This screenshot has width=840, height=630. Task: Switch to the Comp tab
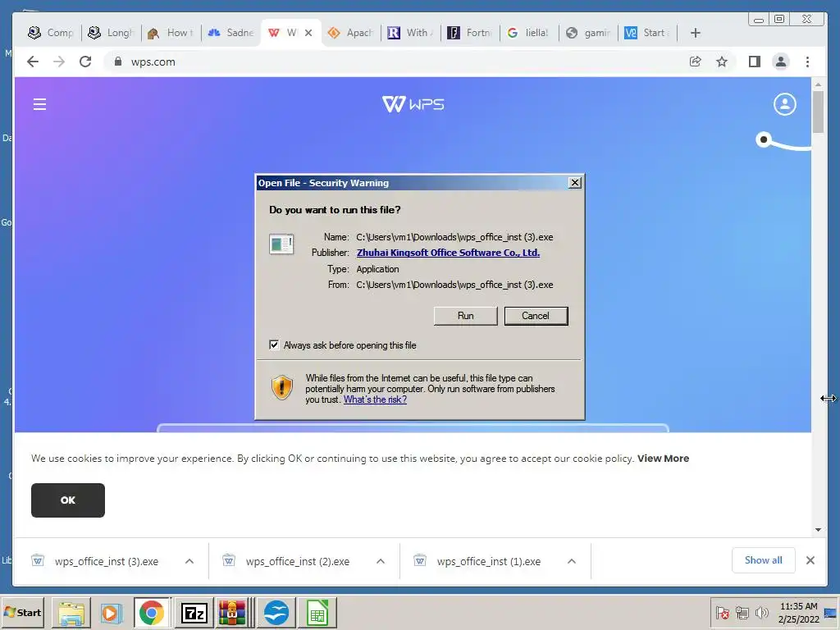pyautogui.click(x=50, y=33)
